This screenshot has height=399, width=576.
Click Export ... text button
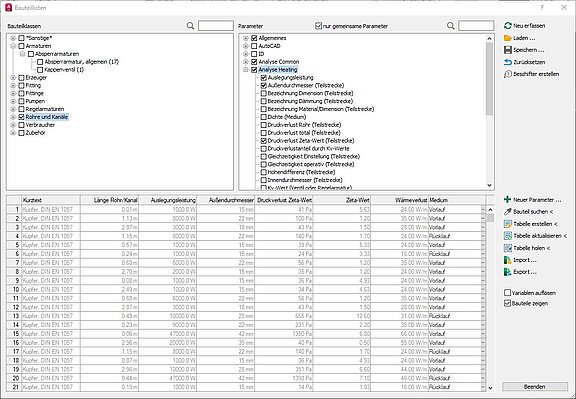(525, 272)
